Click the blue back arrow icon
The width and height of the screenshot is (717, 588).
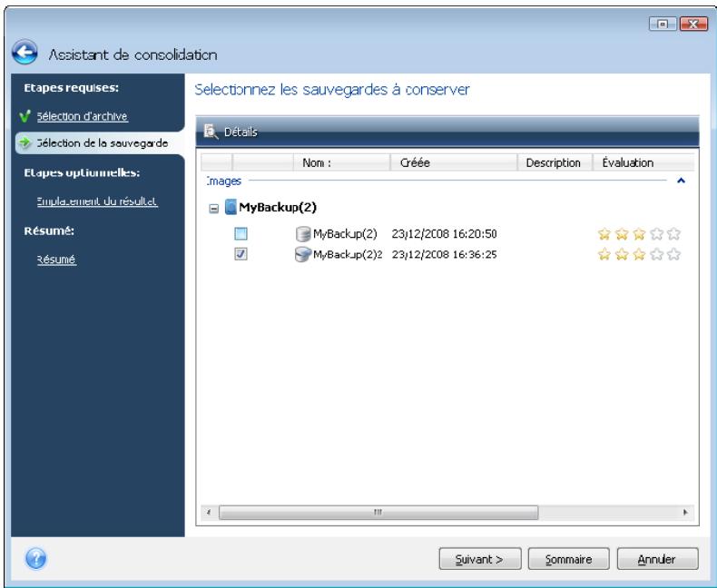coord(25,53)
